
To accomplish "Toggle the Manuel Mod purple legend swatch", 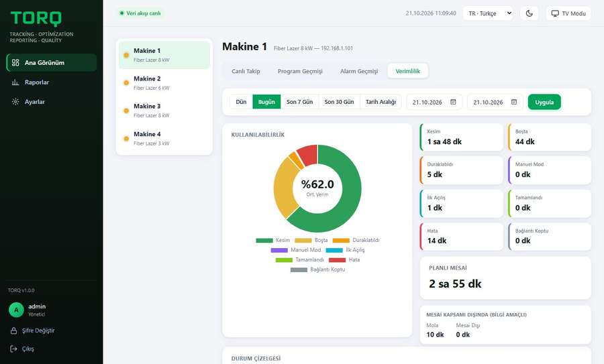I will (x=279, y=250).
